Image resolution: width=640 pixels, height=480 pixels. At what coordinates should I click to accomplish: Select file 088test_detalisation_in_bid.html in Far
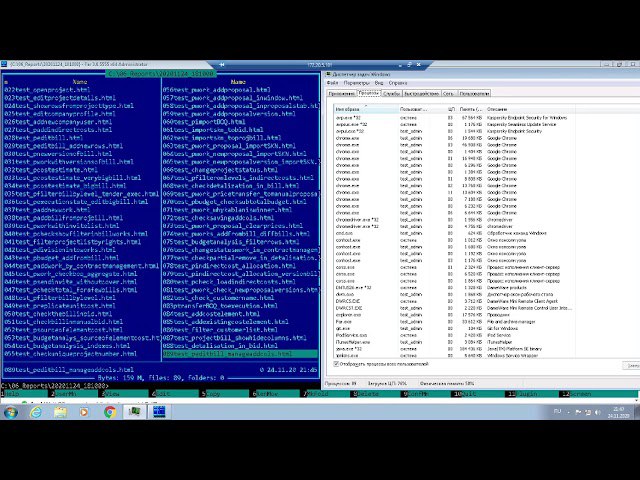click(x=220, y=346)
